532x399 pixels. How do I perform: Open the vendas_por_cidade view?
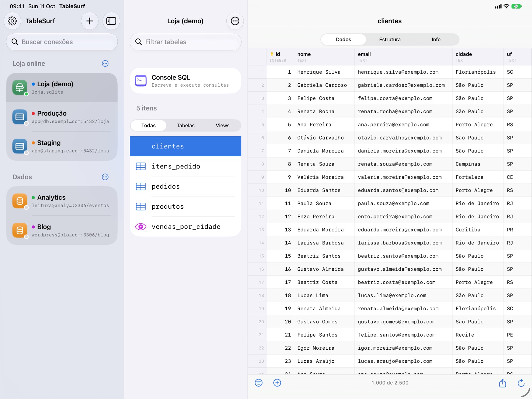coord(186,227)
